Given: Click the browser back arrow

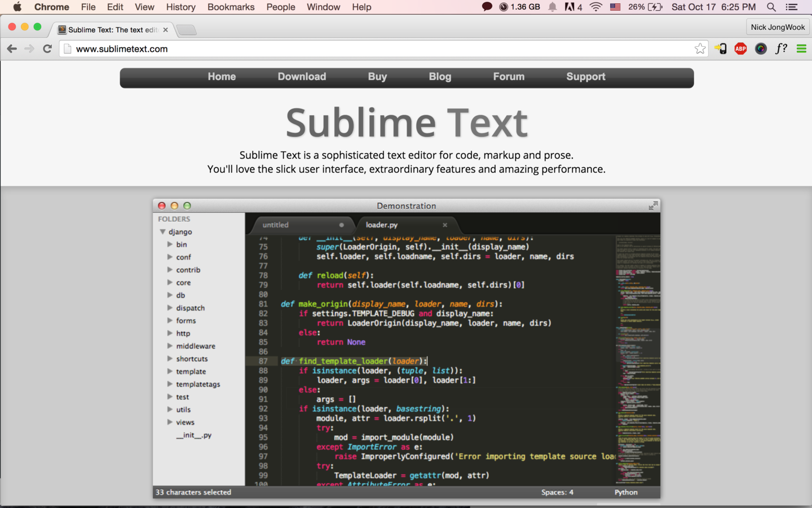Looking at the screenshot, I should [x=12, y=49].
